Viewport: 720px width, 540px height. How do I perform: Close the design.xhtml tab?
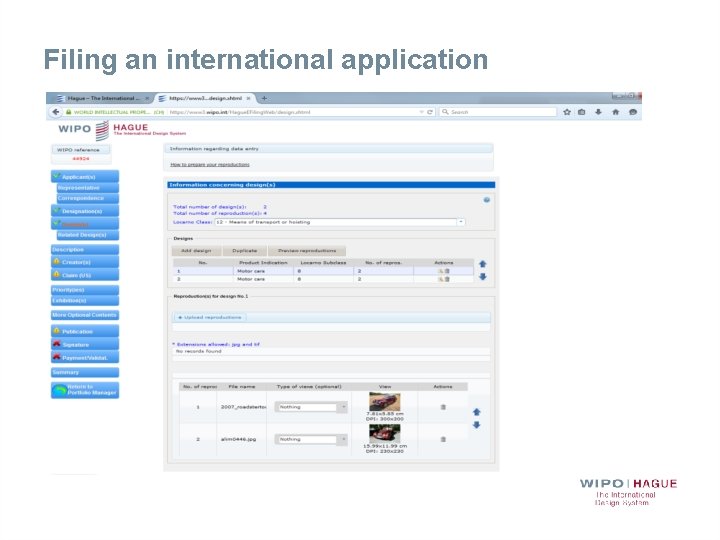(x=248, y=98)
